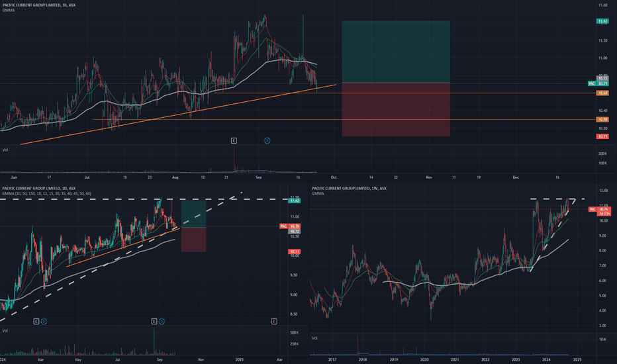Click the red 10.11 stop price label on 1h chart
Screen dimensions: 617x364
click(x=602, y=136)
